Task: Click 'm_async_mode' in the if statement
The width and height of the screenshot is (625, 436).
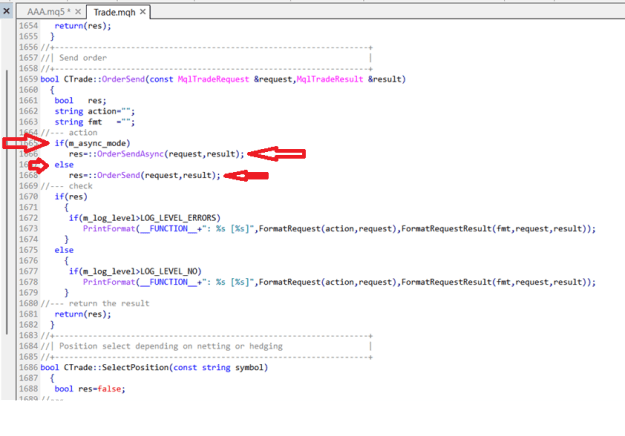Action: click(x=97, y=143)
